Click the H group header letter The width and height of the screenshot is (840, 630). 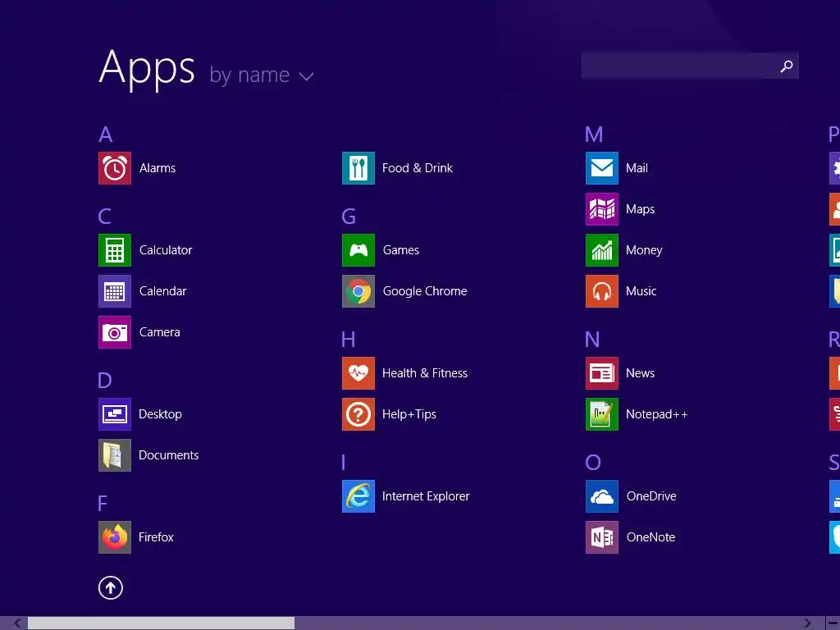[348, 340]
